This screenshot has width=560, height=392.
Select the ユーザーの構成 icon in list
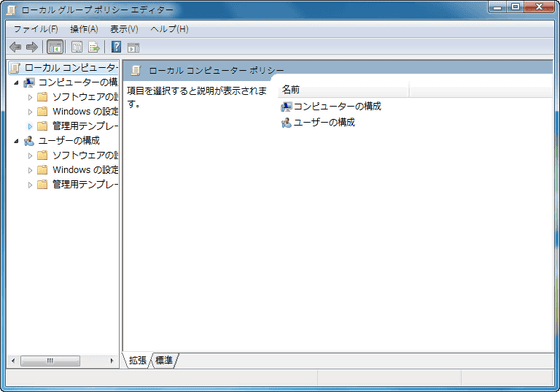tap(286, 123)
